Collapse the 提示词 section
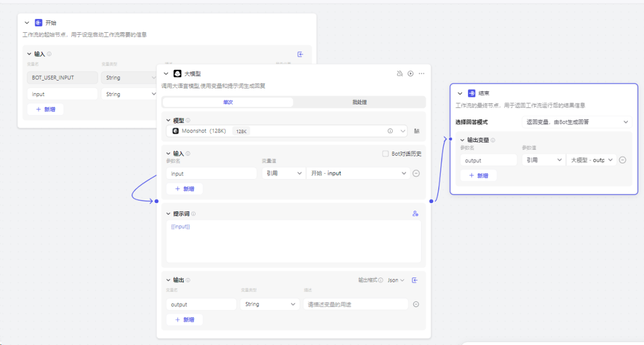This screenshot has width=644, height=345. 168,214
